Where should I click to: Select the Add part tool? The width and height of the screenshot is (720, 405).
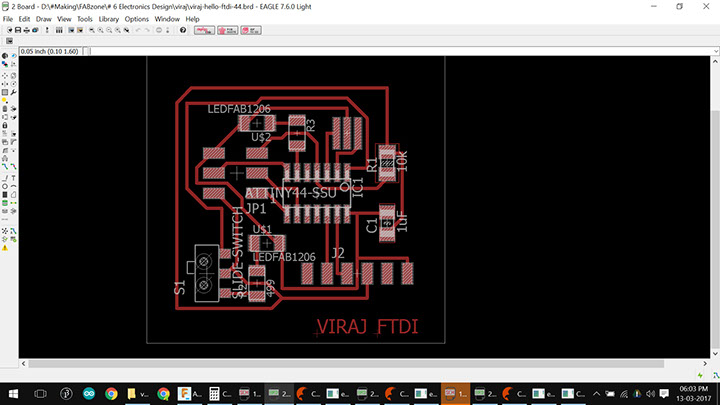click(13, 109)
